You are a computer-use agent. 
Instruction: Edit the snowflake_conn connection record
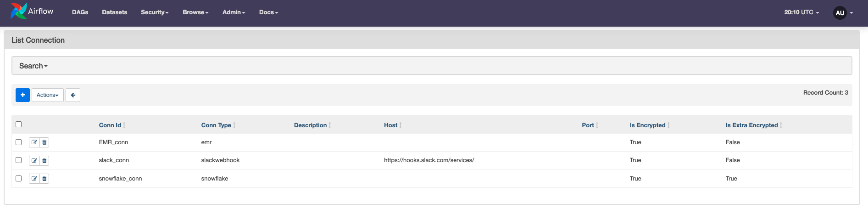pyautogui.click(x=34, y=179)
